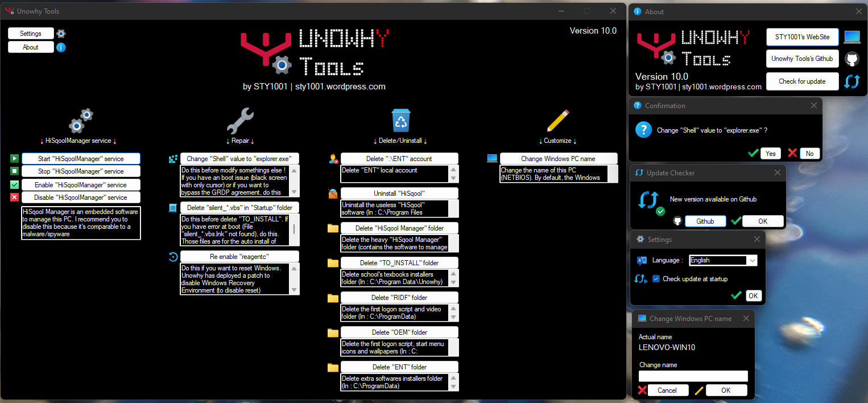The height and width of the screenshot is (403, 868).
Task: Click Check for update button
Action: pyautogui.click(x=803, y=81)
